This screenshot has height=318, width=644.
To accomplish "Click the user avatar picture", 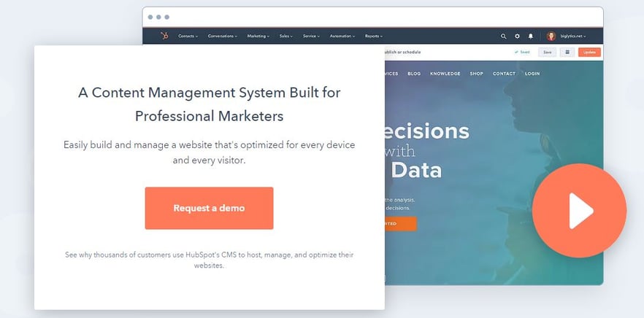I will [551, 36].
